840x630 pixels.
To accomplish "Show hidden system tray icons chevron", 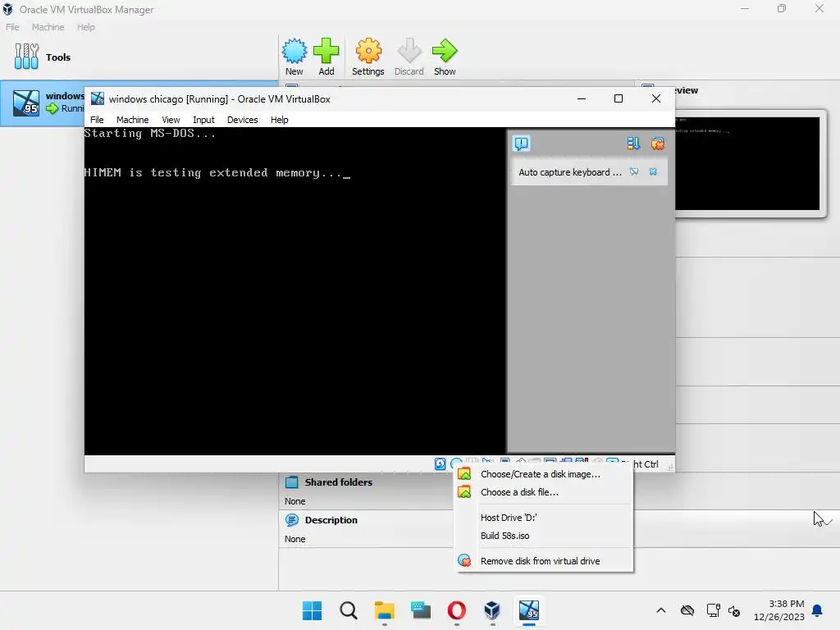I will [661, 610].
